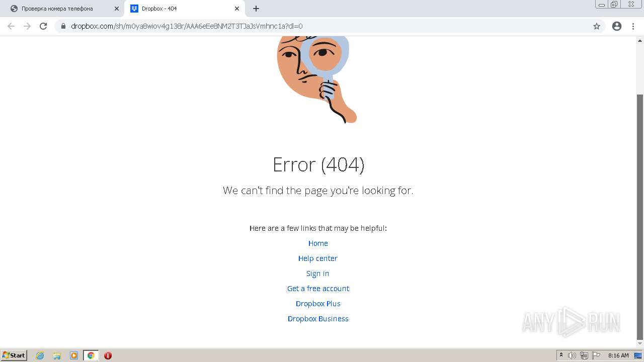Click the Chrome taskbar icon
The width and height of the screenshot is (644, 362).
click(91, 355)
